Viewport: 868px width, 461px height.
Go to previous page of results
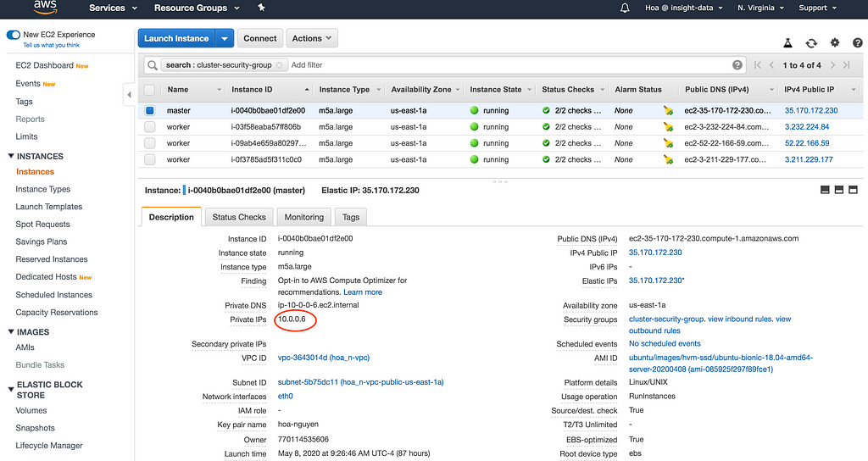tap(771, 65)
